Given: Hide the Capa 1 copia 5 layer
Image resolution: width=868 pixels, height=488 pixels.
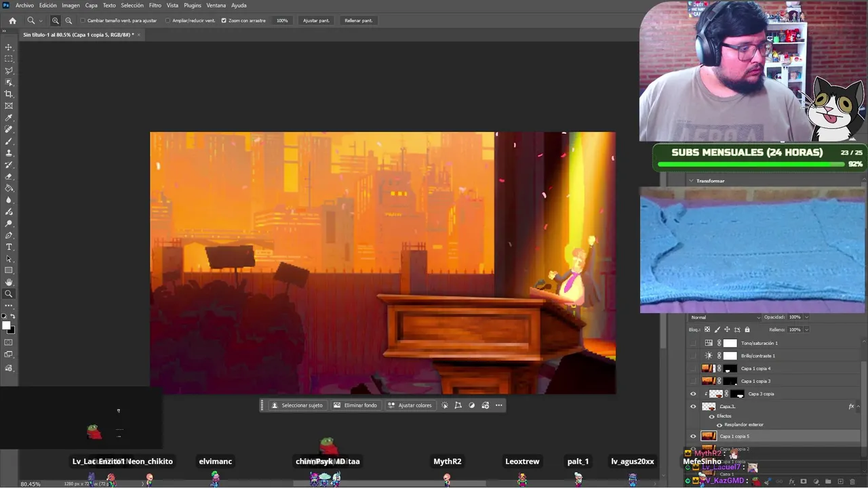Looking at the screenshot, I should coord(693,436).
